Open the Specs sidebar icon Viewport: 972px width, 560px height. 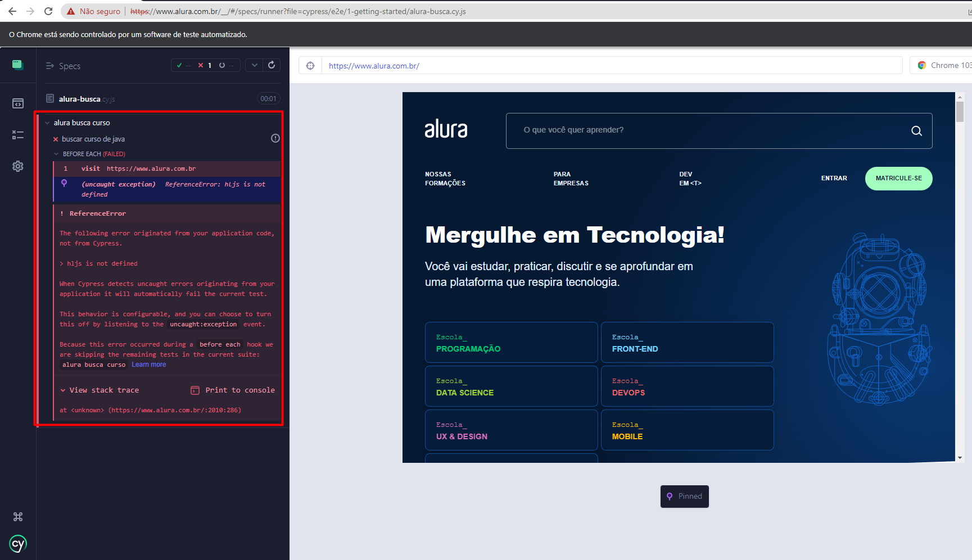[18, 103]
